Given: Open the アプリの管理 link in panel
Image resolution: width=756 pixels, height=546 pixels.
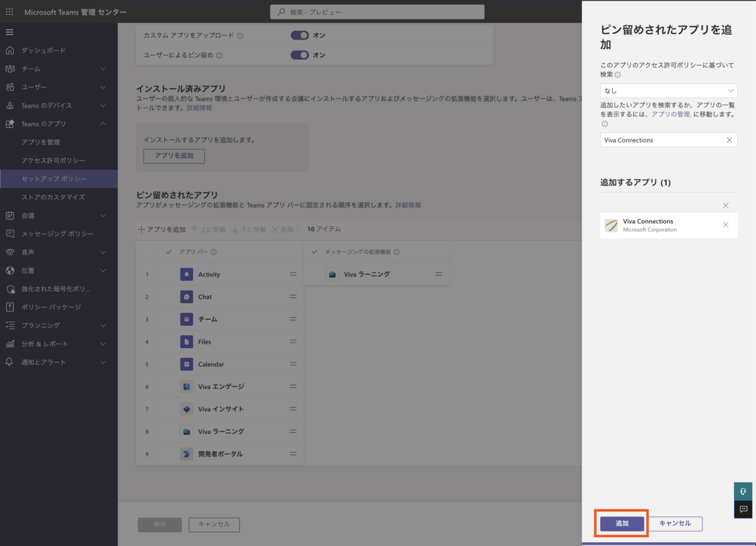Looking at the screenshot, I should coord(670,114).
